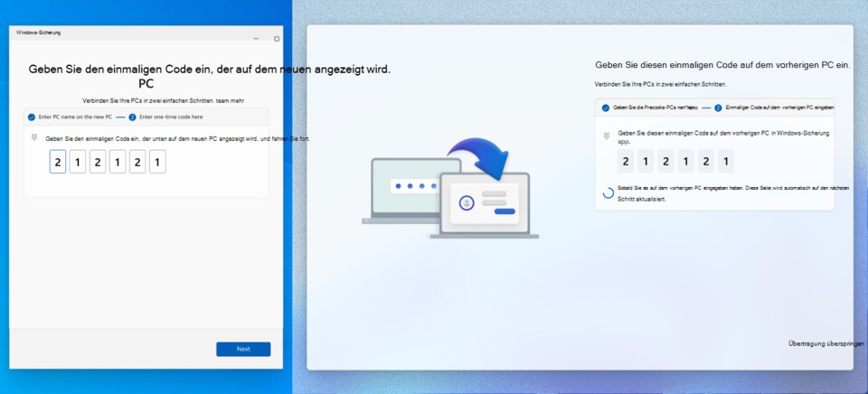The height and width of the screenshot is (394, 868).
Task: Click the step 2 number icon on the new PC panel
Action: (719, 108)
